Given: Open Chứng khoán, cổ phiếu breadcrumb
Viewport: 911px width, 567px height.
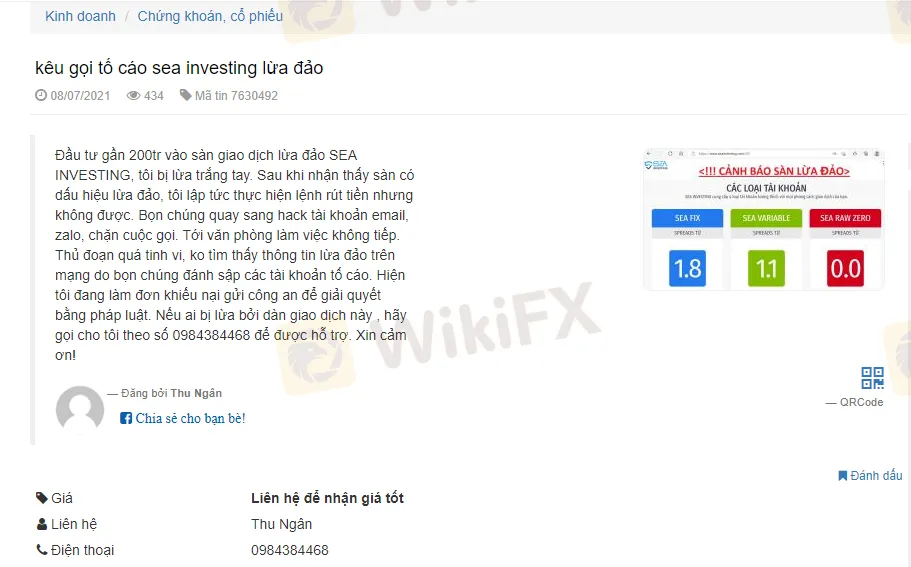Looking at the screenshot, I should click(210, 16).
